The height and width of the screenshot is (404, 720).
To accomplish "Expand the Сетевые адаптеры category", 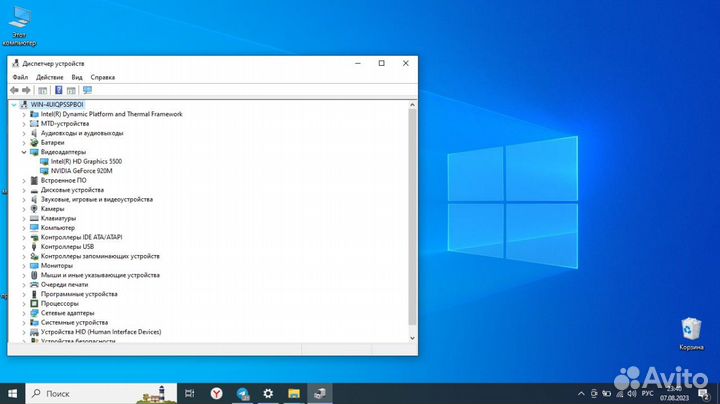I will pos(24,313).
